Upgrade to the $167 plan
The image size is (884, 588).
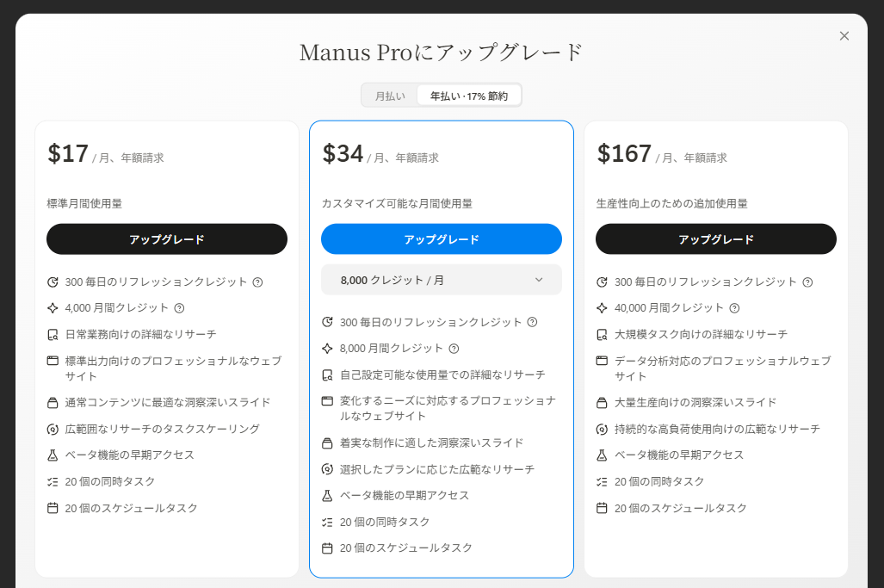pos(716,239)
